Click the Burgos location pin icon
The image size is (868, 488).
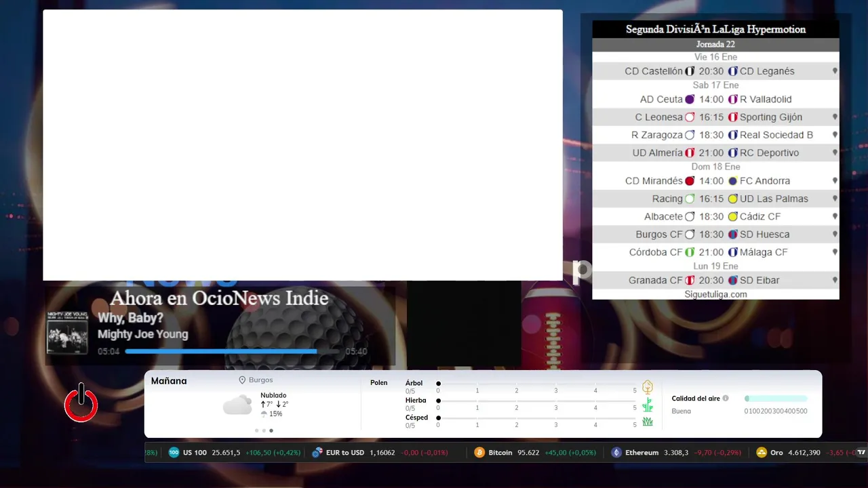(242, 380)
